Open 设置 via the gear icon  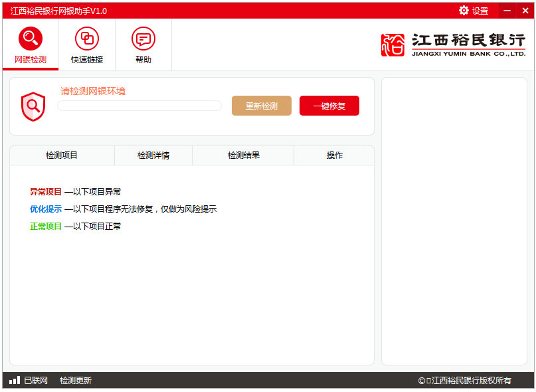[464, 11]
